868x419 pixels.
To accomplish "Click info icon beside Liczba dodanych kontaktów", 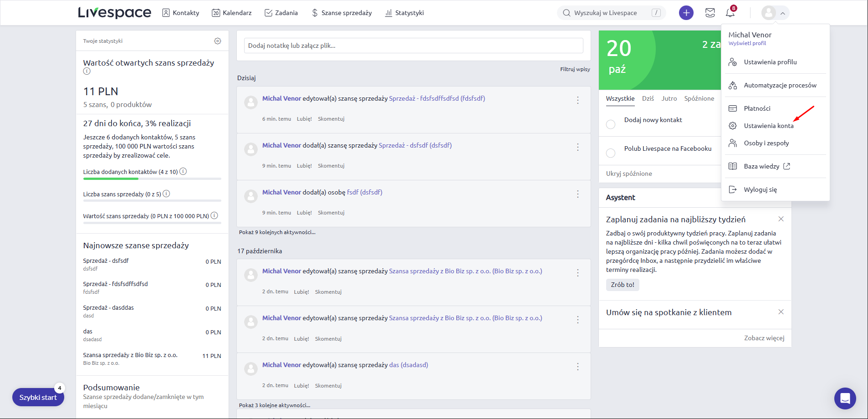I will (183, 172).
